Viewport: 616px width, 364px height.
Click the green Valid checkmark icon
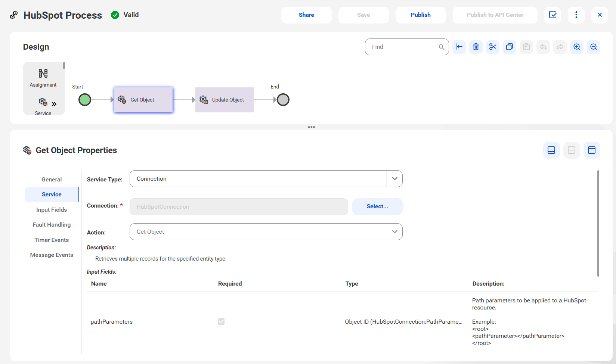tap(115, 15)
